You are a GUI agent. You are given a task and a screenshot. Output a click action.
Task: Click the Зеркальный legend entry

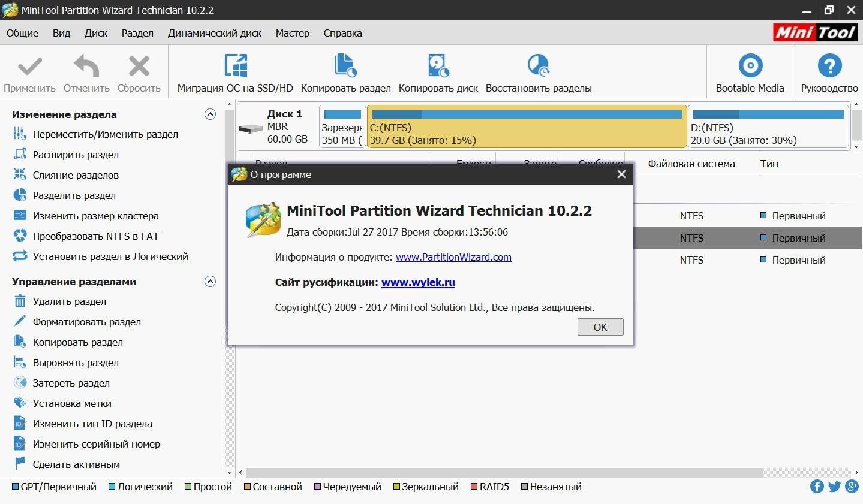426,487
